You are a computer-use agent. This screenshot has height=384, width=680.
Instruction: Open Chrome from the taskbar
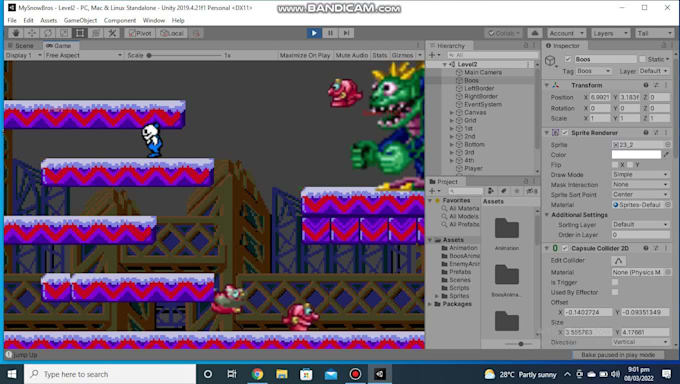pyautogui.click(x=257, y=374)
